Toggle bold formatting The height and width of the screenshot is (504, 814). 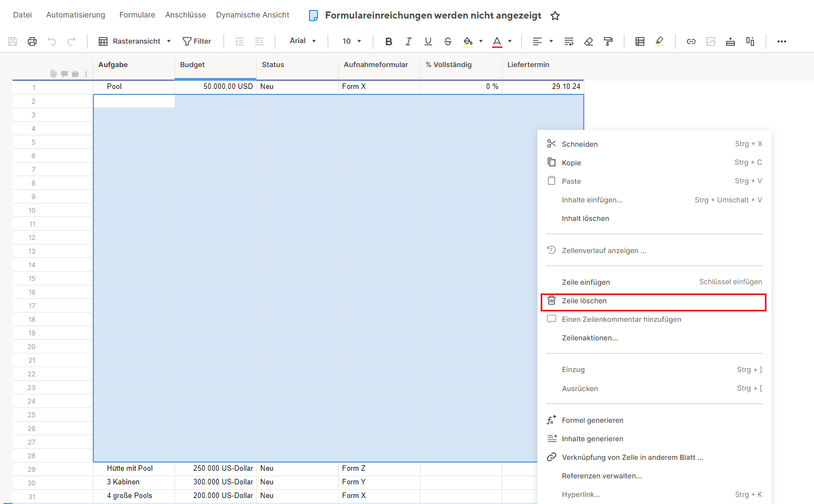point(389,41)
